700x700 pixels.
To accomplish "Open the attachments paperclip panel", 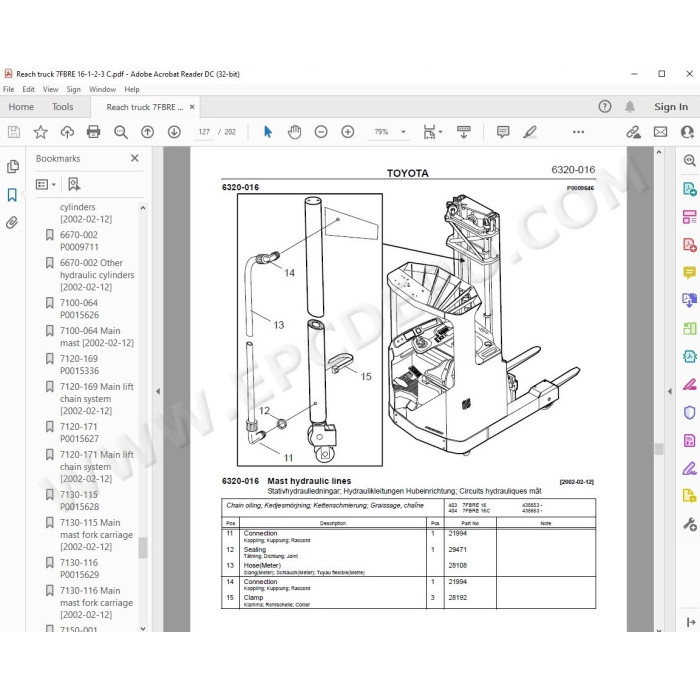I will [12, 222].
